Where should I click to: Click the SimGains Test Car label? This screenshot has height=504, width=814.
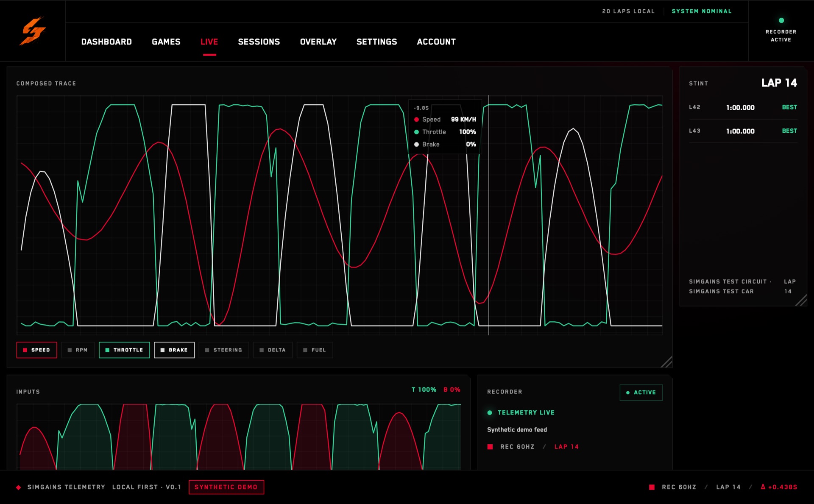coord(721,291)
